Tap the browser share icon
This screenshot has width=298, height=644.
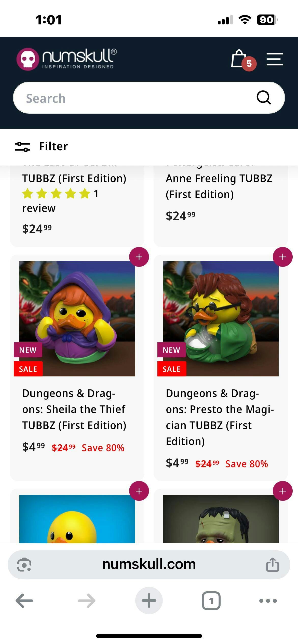(x=273, y=565)
